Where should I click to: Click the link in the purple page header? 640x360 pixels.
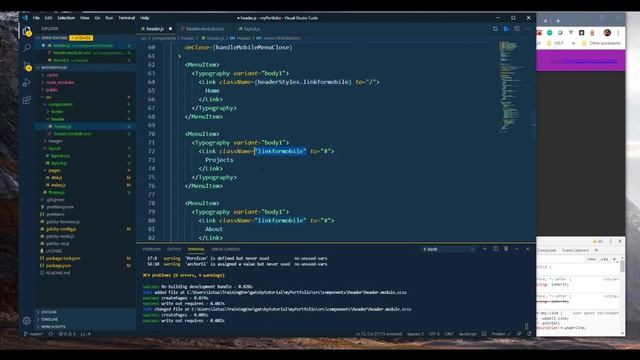point(584,60)
